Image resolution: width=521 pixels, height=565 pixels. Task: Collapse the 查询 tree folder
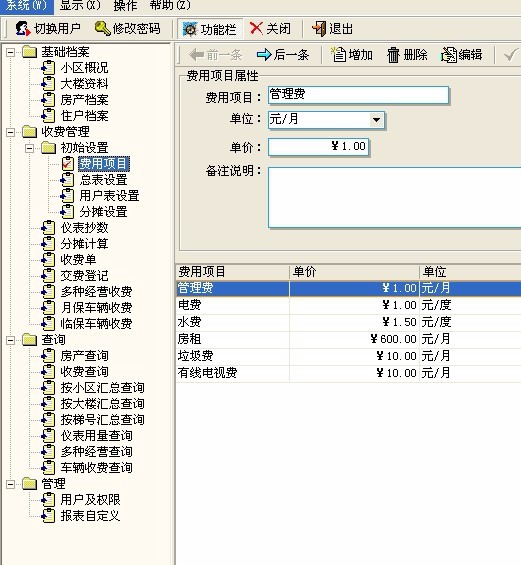[x=11, y=340]
